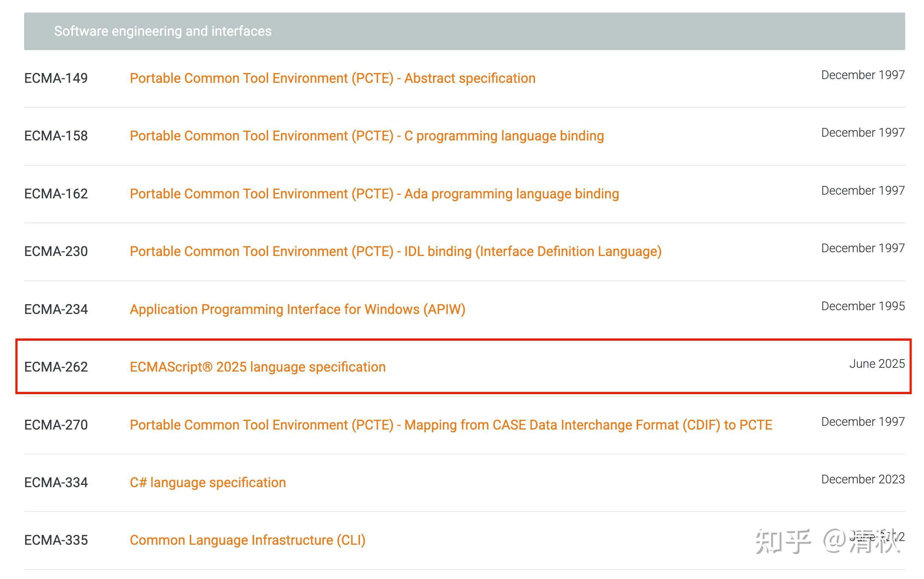Click the ECMA-162 standard number

click(x=56, y=194)
